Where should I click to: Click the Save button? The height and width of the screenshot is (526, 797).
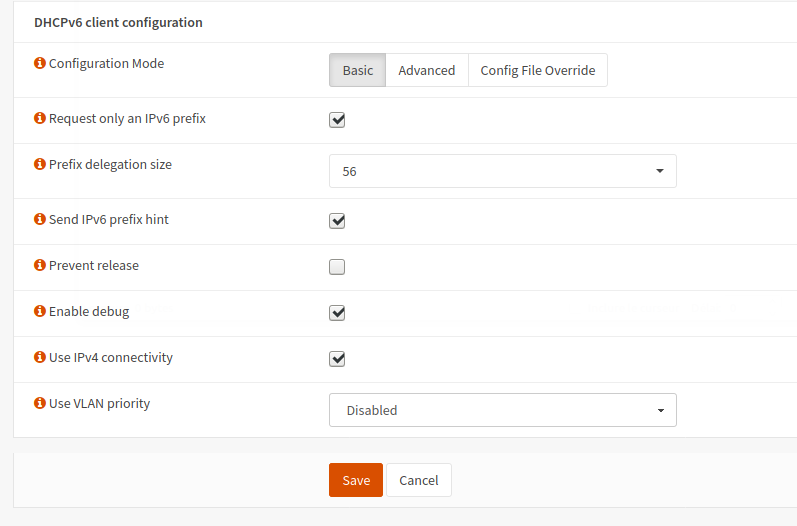(355, 480)
